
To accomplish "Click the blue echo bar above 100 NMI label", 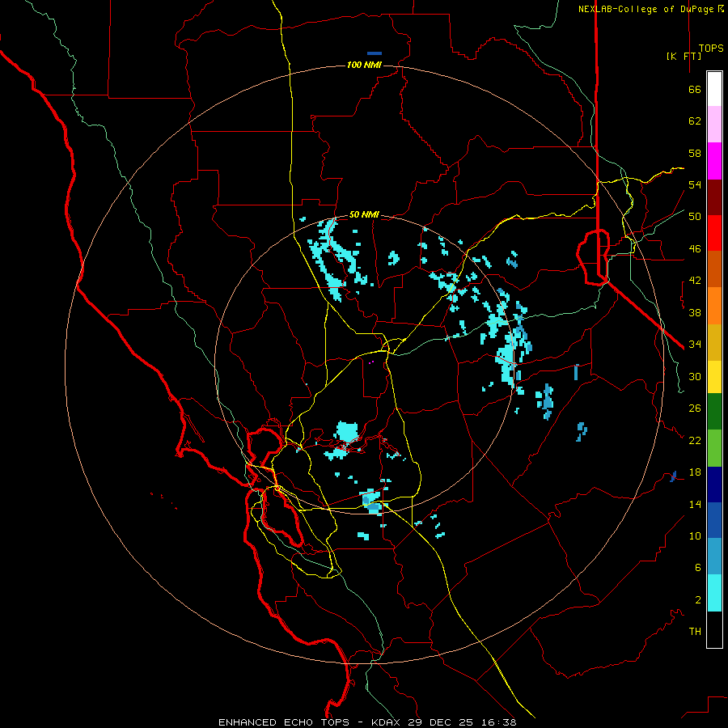I will coord(375,53).
